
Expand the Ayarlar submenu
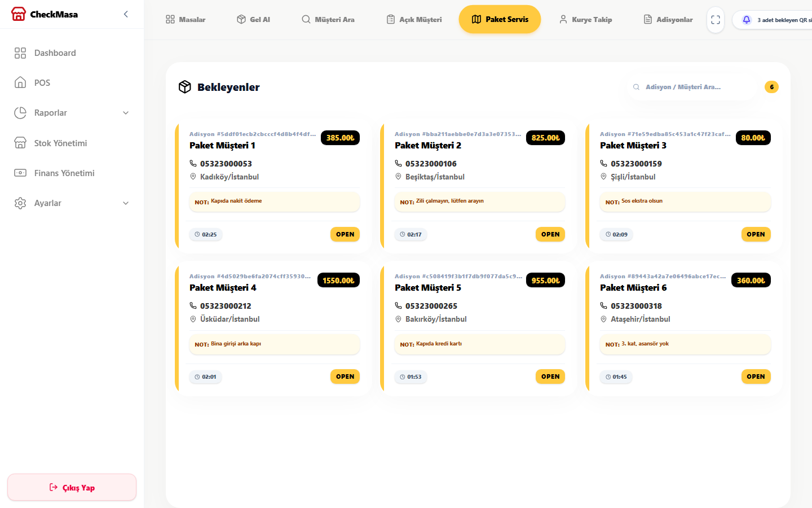[x=72, y=203]
